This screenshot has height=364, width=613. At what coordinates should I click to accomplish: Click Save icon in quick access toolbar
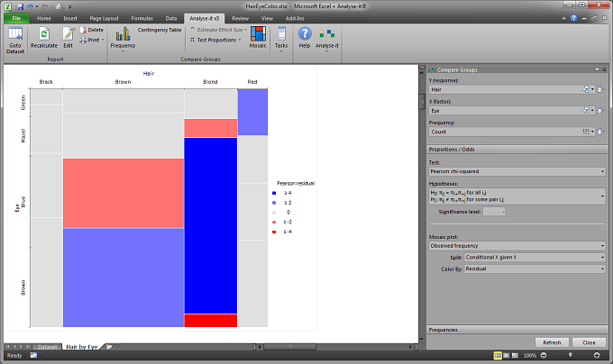(21, 6)
